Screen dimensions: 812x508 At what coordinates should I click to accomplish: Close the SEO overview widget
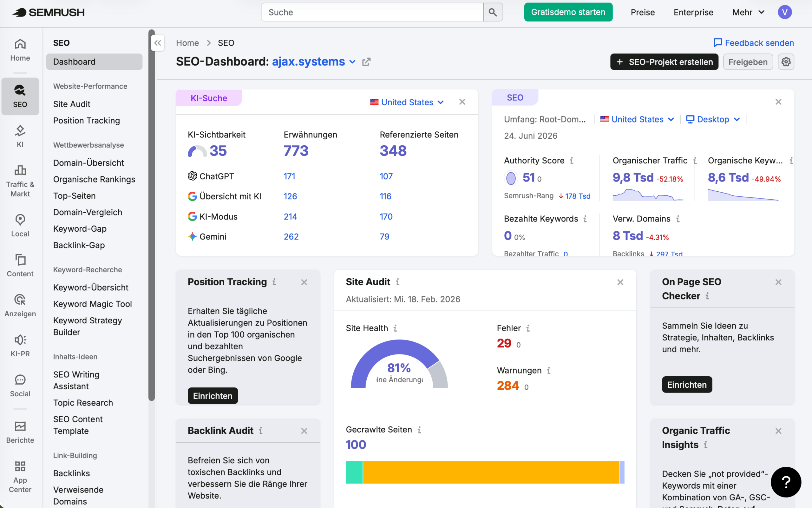pos(778,102)
